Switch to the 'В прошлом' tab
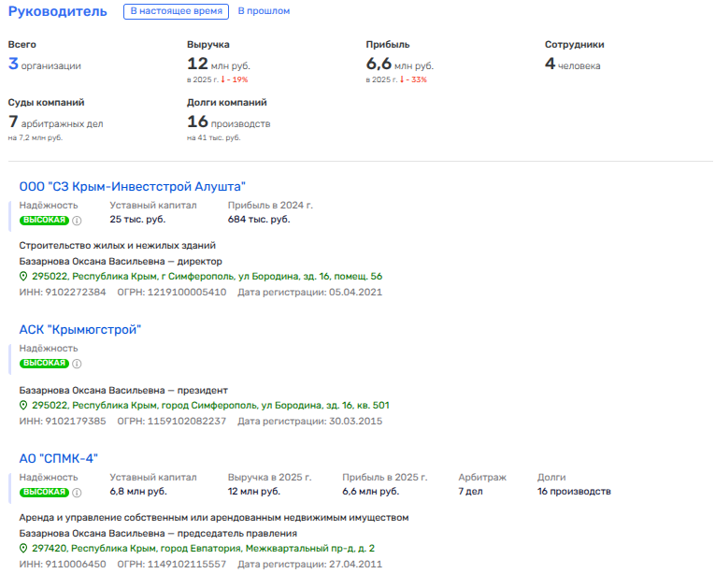The image size is (715, 588). coord(264,11)
